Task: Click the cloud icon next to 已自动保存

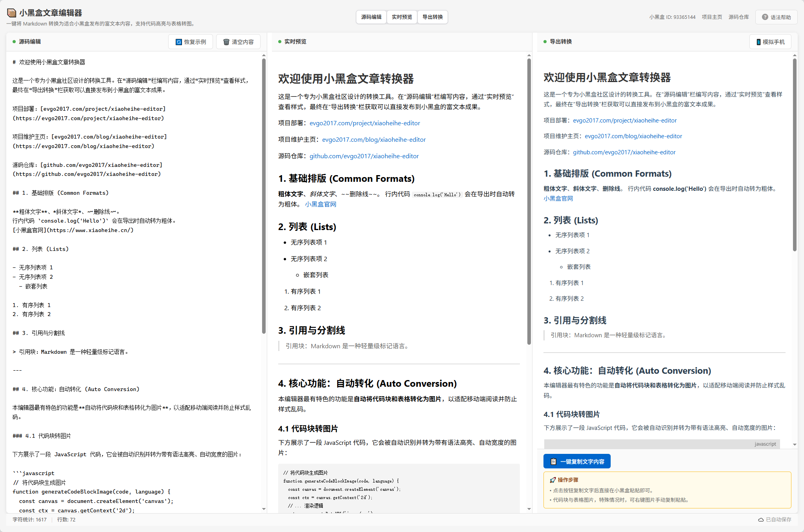Action: click(x=761, y=519)
